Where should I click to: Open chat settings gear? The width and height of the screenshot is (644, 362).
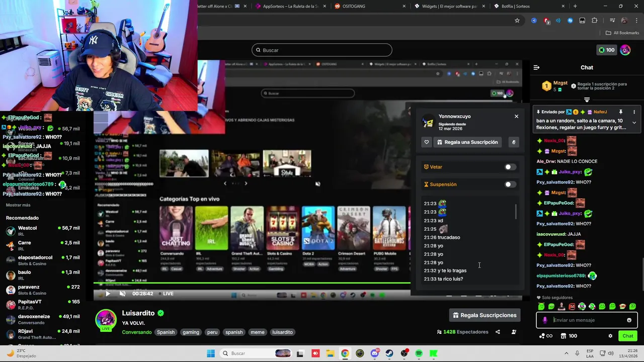(610, 336)
